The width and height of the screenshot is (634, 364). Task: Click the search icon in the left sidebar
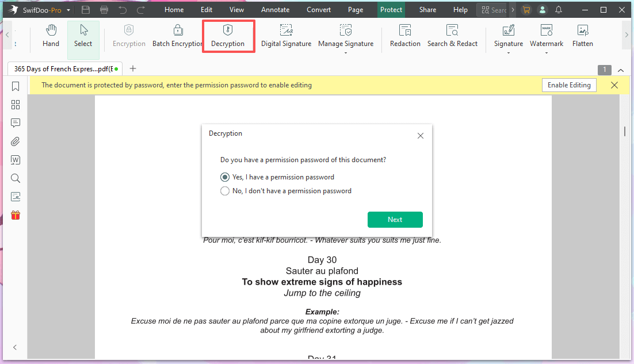click(x=15, y=178)
